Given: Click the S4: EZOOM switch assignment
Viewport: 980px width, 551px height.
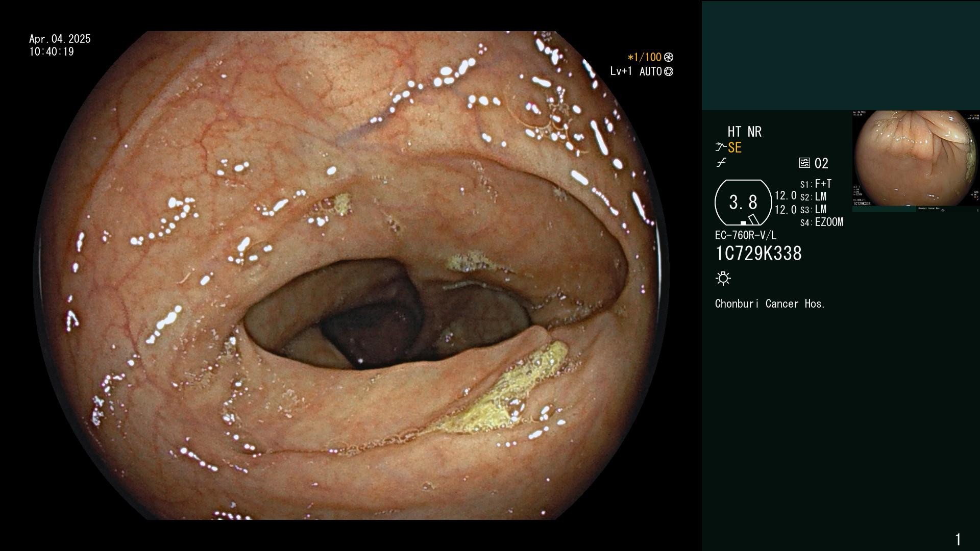Looking at the screenshot, I should 821,222.
